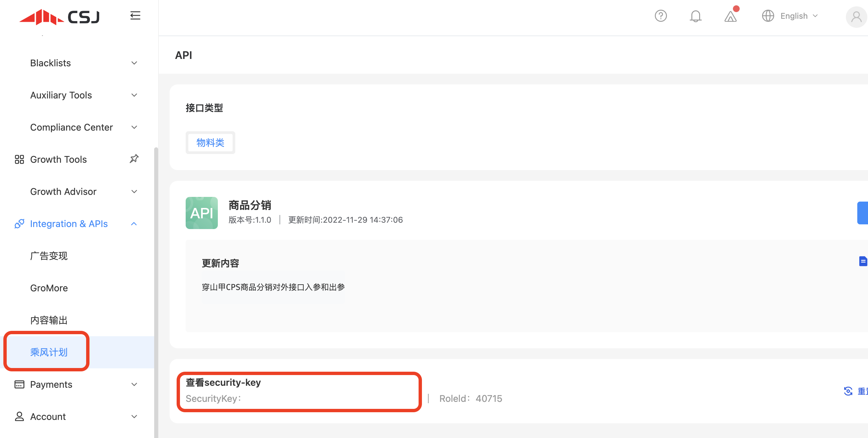The height and width of the screenshot is (438, 868).
Task: Pin the Growth Tools menu item
Action: click(x=134, y=159)
